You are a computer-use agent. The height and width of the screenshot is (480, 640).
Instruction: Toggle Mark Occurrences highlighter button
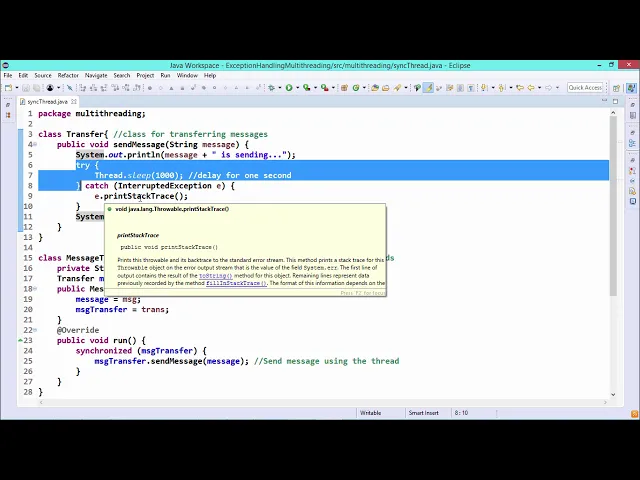429,88
